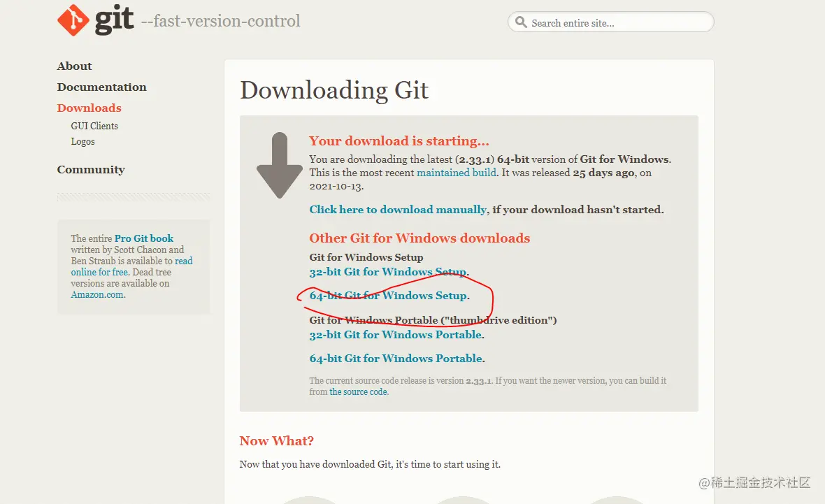Download 32-bit Git for Windows Portable

[x=396, y=335]
